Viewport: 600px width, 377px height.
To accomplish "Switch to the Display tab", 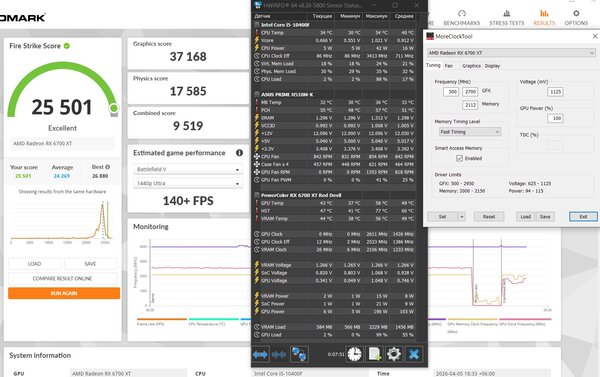I will point(492,66).
